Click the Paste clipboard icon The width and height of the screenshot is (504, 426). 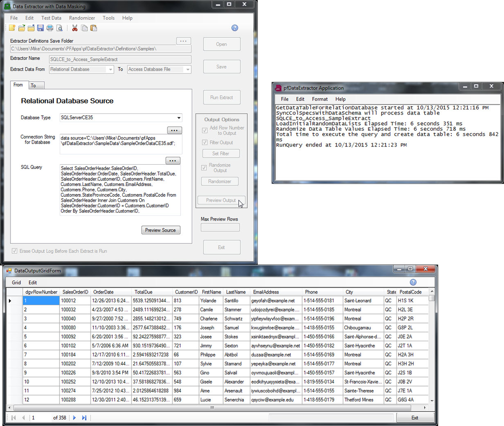94,28
